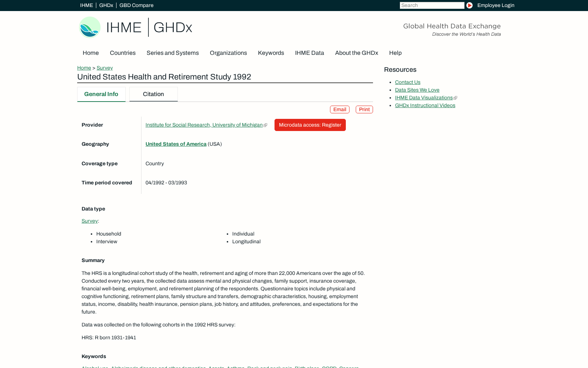Screen dimensions: 588x368
Task: Click the Summary heading
Action: click(93, 260)
